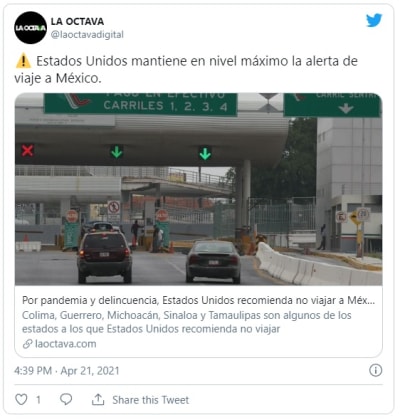This screenshot has width=400, height=420.
Task: Open the article headline 'Por pandemia y delincuencia'
Action: pos(199,300)
